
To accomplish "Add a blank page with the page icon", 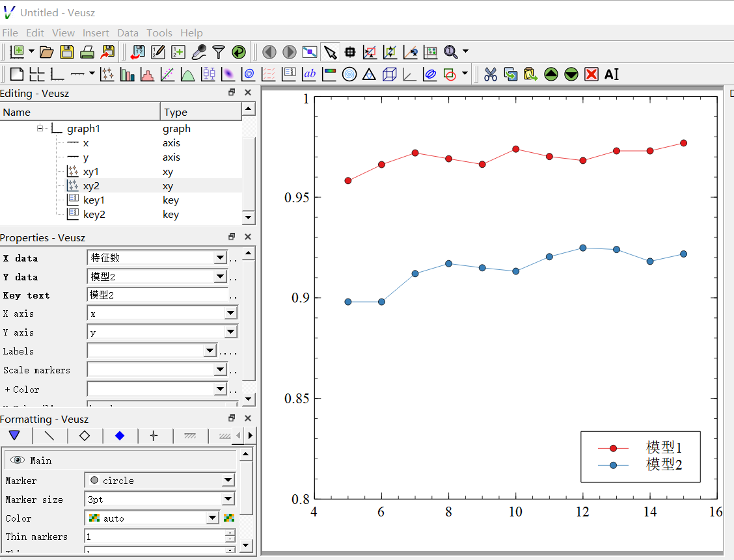I will pyautogui.click(x=17, y=74).
